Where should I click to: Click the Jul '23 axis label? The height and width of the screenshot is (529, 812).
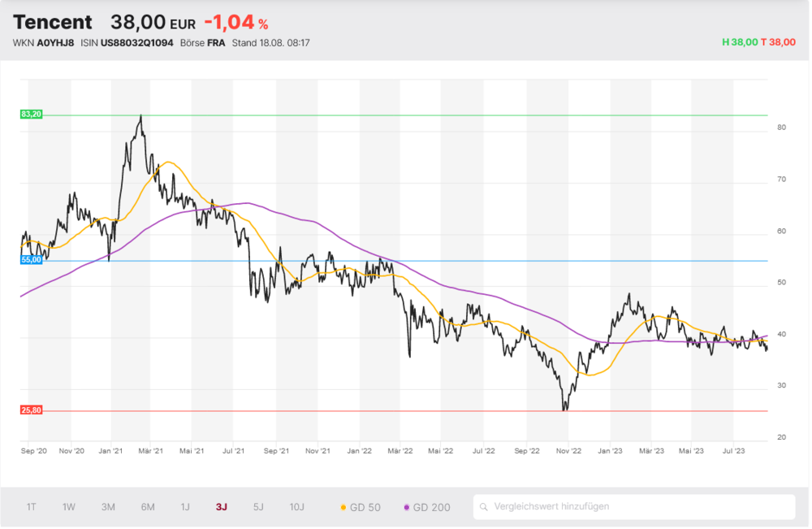(x=733, y=451)
